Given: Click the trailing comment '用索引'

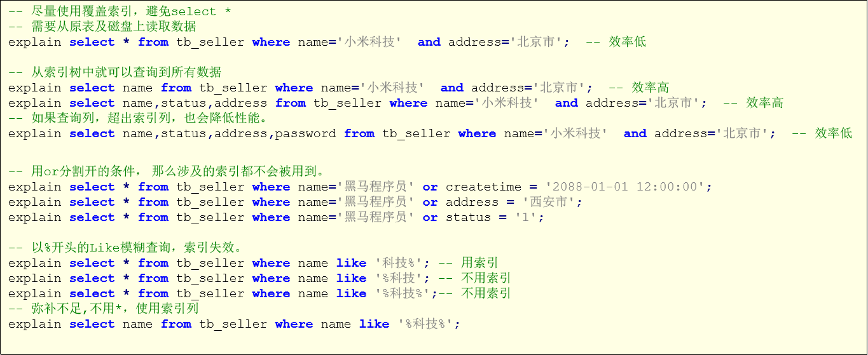Looking at the screenshot, I should click(x=467, y=263).
